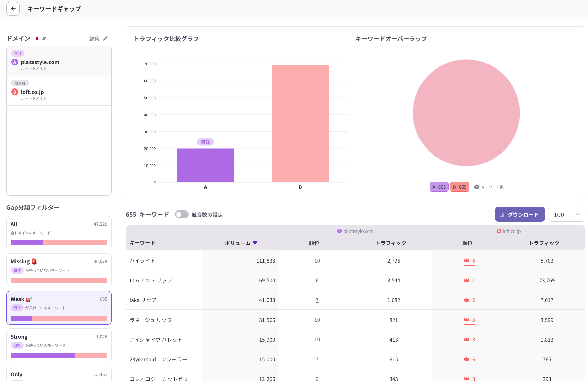
Task: Enable the 競合数の設定 toggle switch
Action: (x=182, y=214)
